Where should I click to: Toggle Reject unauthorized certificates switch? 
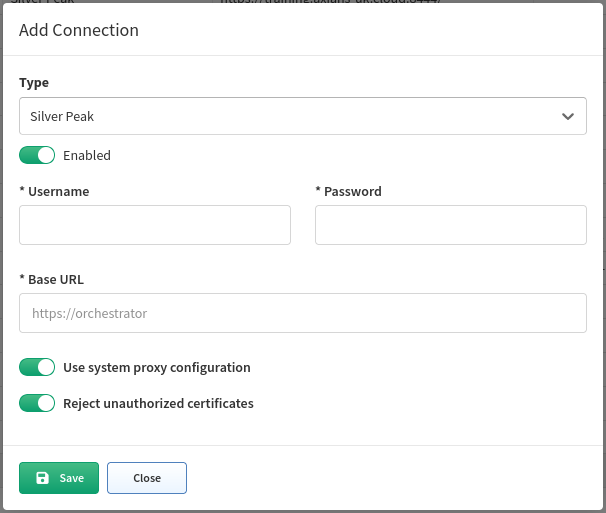coord(37,403)
